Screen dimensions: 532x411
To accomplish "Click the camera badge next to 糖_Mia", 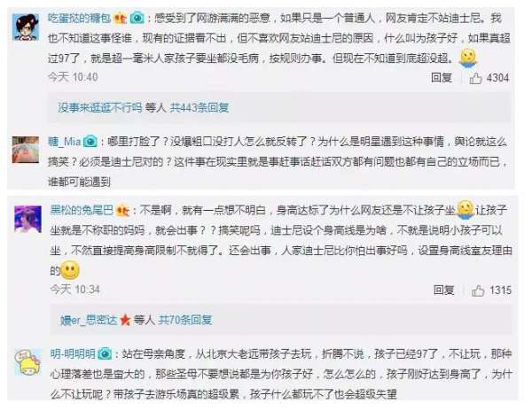I will (90, 142).
